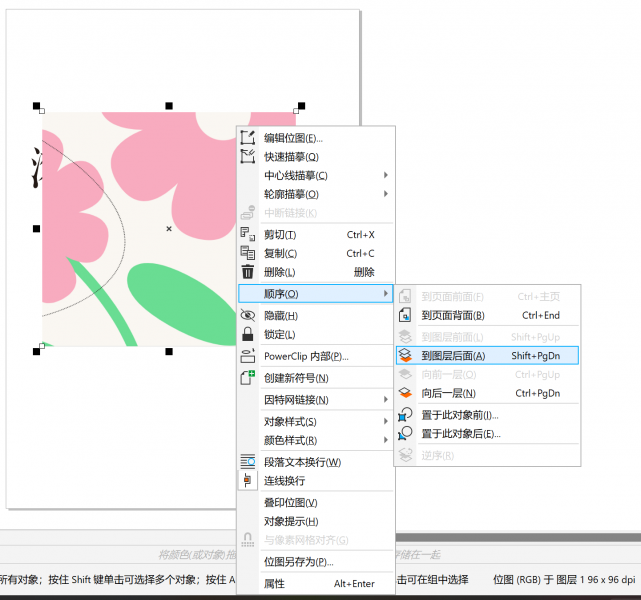Open the 顺序(O) order submenu

point(316,293)
